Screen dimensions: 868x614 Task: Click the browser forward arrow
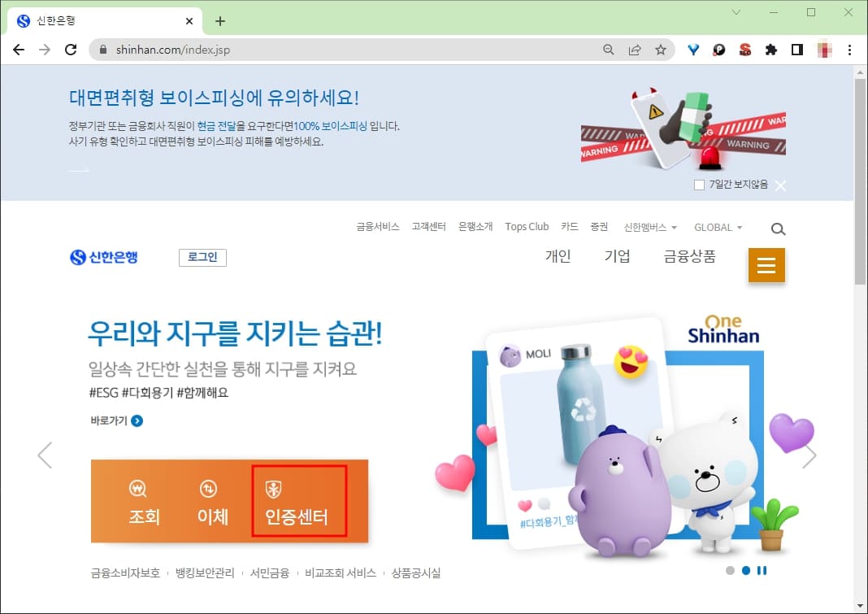click(44, 50)
